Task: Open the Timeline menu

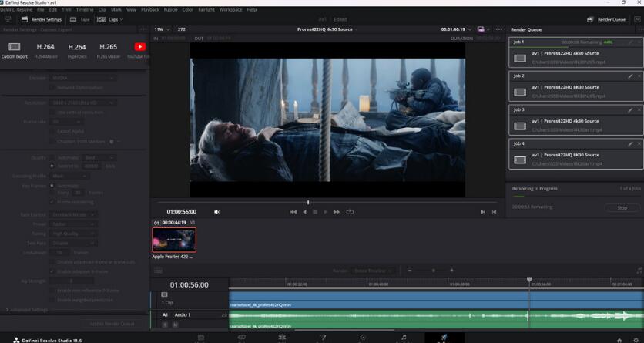Action: tap(85, 9)
